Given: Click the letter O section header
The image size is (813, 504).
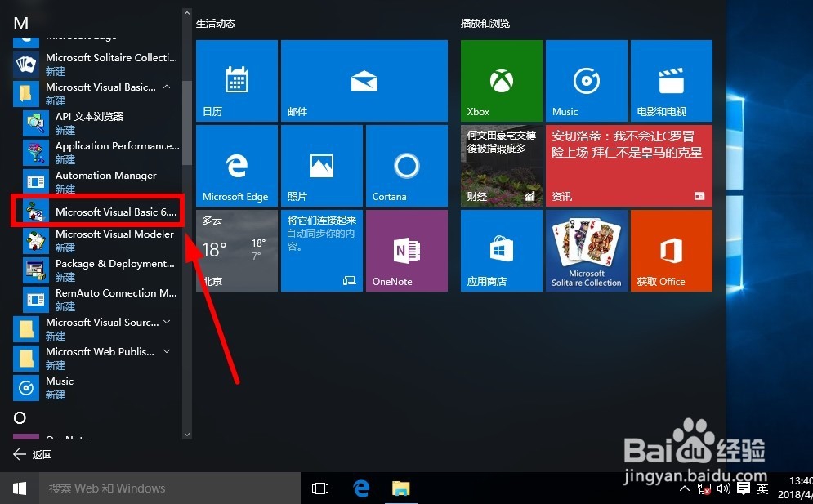Looking at the screenshot, I should click(20, 418).
